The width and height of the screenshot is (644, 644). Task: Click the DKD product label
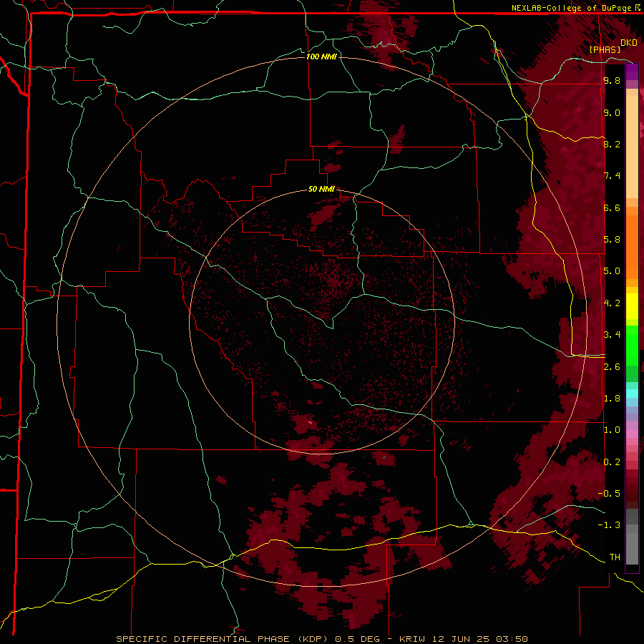629,43
